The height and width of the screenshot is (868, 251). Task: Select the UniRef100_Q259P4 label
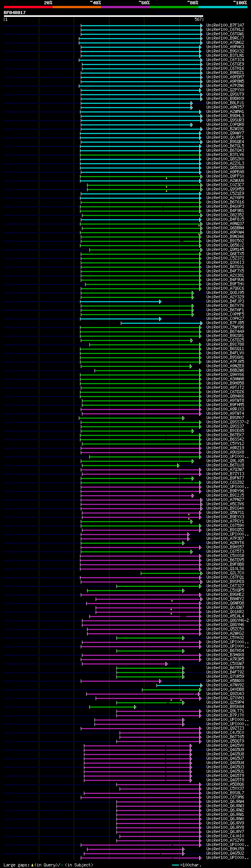[225, 702]
